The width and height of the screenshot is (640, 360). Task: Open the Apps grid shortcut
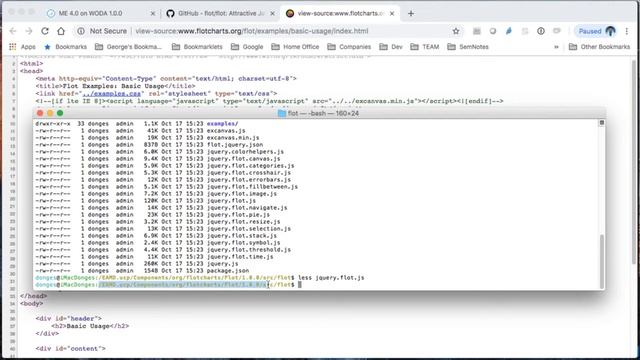click(x=22, y=47)
